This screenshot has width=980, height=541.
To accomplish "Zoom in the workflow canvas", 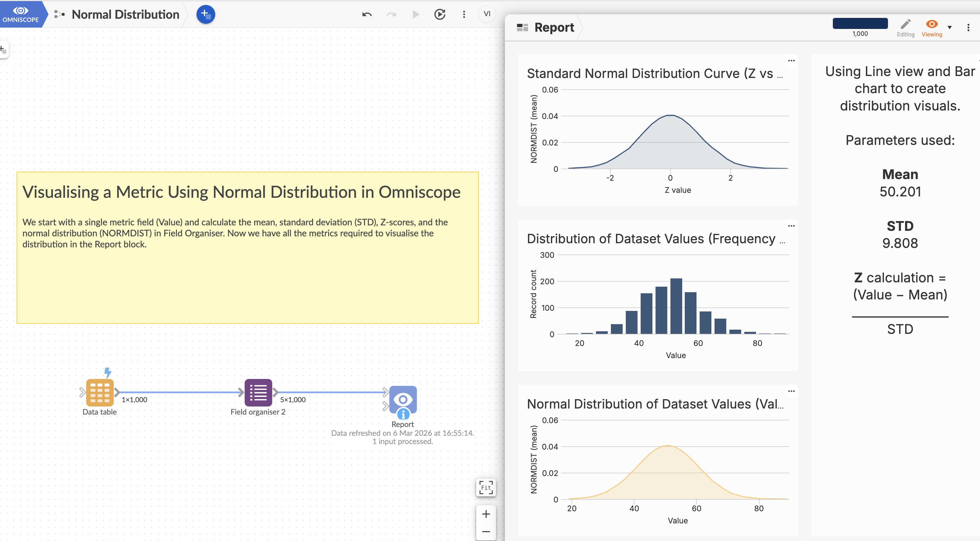I will pyautogui.click(x=486, y=514).
